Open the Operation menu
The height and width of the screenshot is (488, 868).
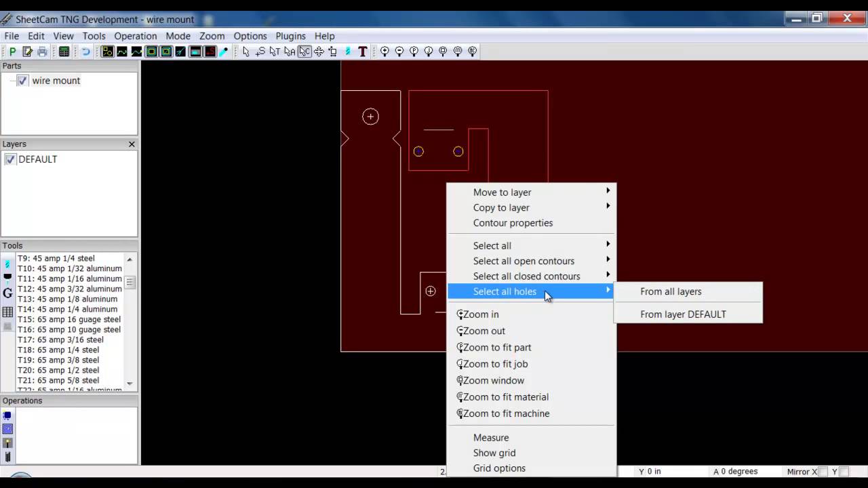tap(136, 36)
